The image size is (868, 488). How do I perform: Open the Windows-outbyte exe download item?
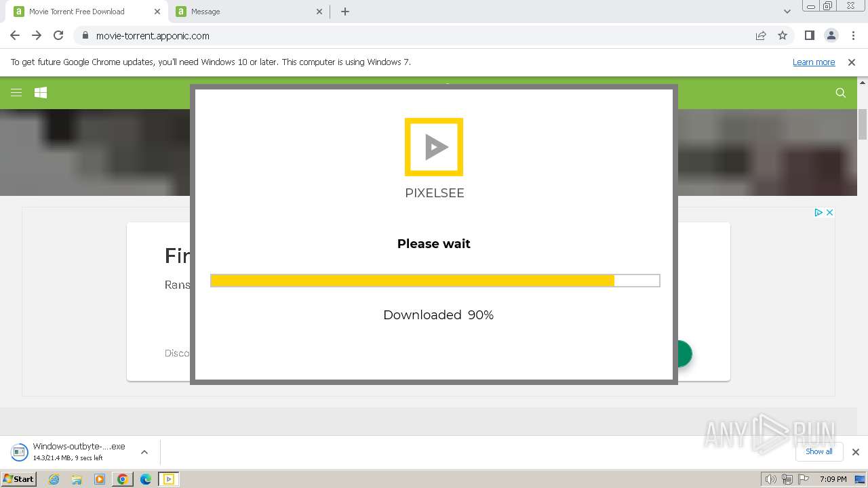tap(70, 452)
